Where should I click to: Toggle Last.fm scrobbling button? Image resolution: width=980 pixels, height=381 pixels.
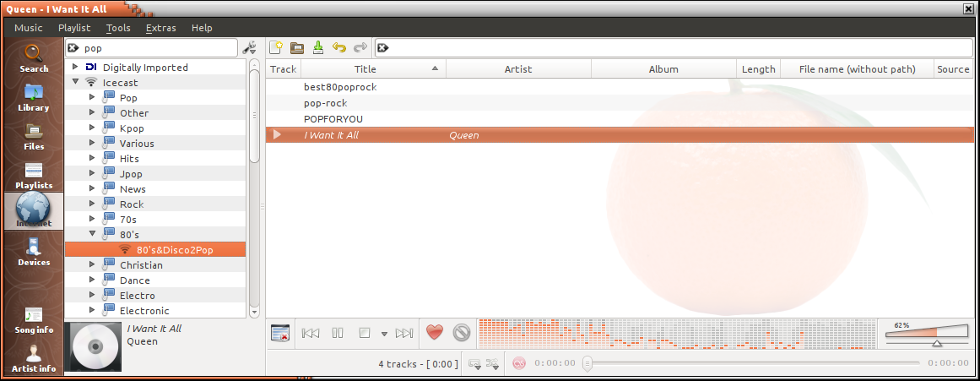tap(519, 363)
